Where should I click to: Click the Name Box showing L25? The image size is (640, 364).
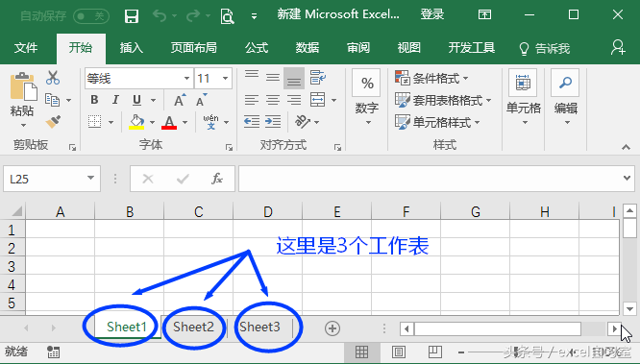click(x=52, y=179)
